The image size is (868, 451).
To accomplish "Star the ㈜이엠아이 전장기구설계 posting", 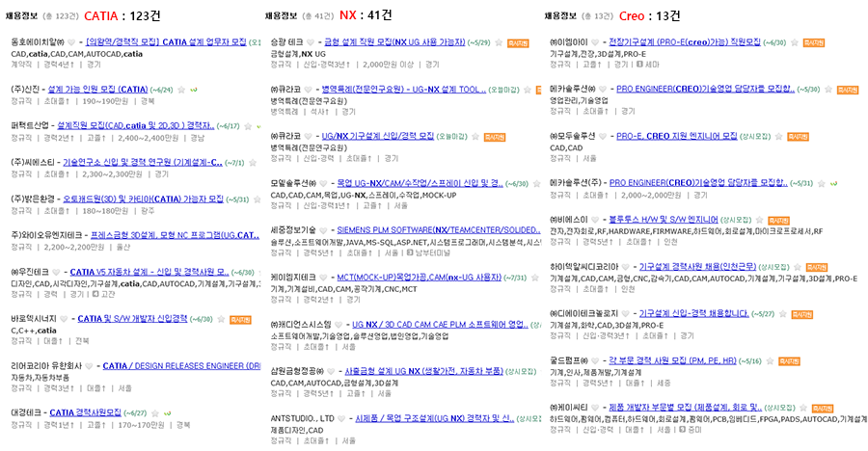I will [x=795, y=42].
